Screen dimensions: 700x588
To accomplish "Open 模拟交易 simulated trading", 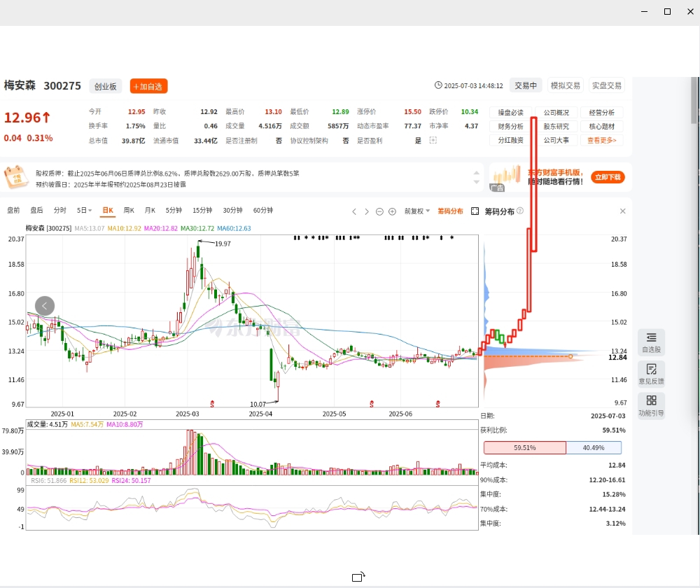I will 565,85.
